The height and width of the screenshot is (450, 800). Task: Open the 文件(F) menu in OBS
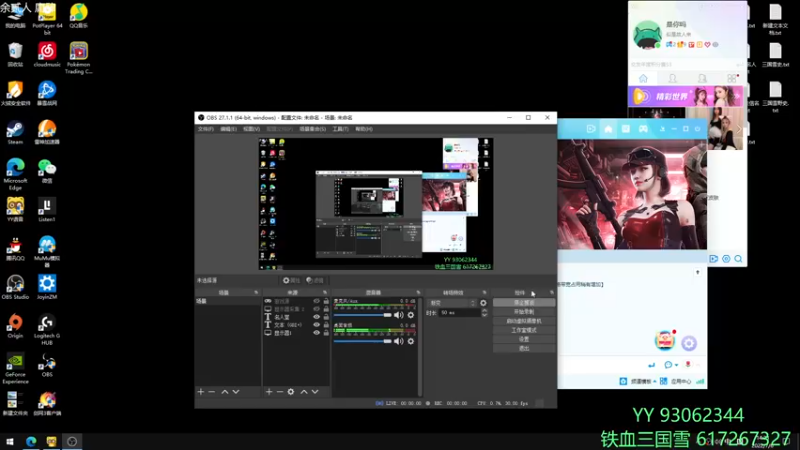click(206, 129)
